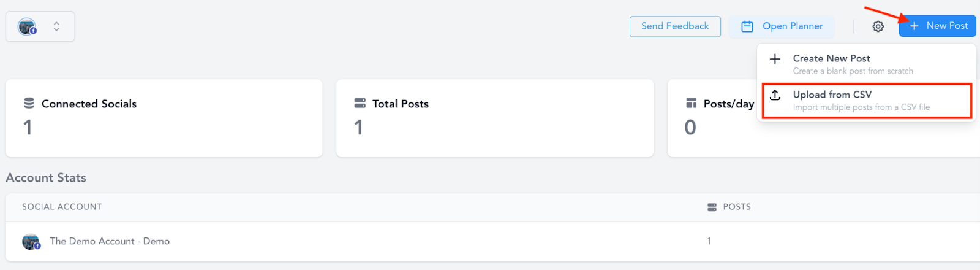Click the Connected Socials stat card

[164, 118]
